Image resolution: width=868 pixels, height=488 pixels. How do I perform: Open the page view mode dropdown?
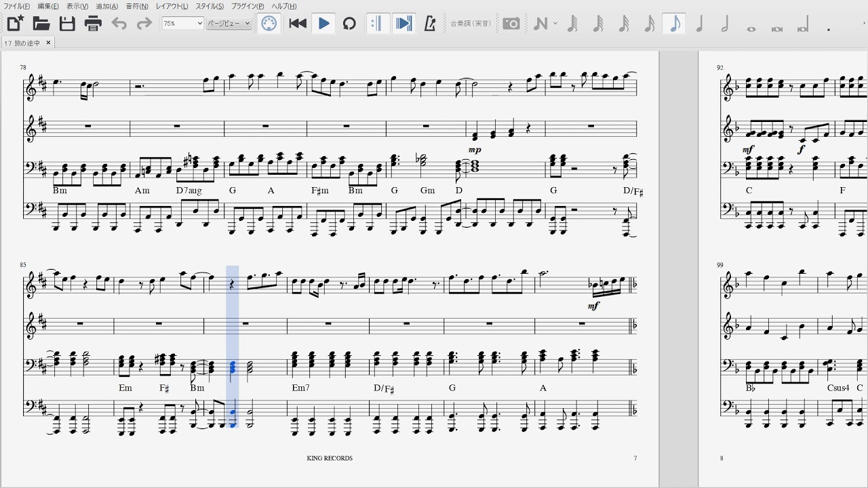[x=229, y=24]
